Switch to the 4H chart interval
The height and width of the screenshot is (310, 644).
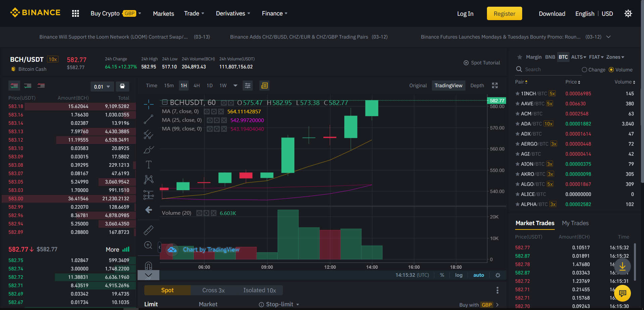click(197, 86)
